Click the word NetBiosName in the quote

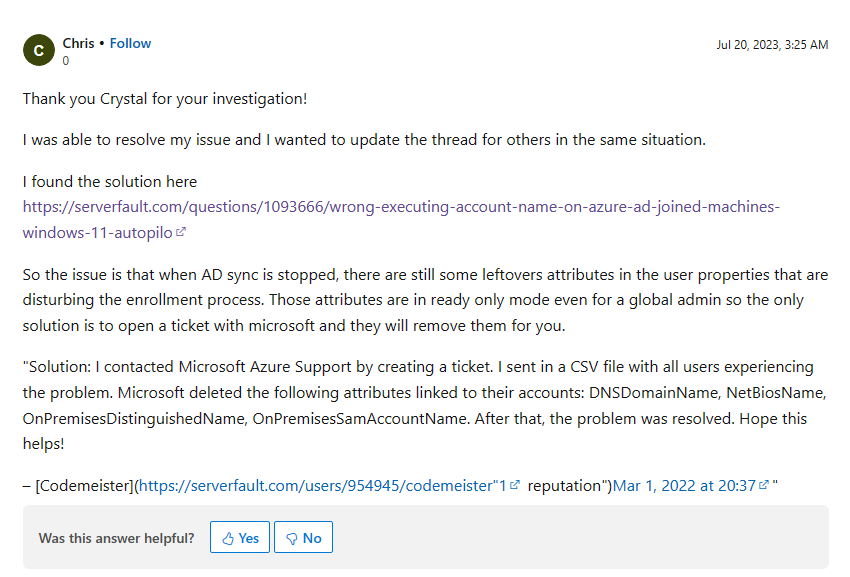(776, 393)
